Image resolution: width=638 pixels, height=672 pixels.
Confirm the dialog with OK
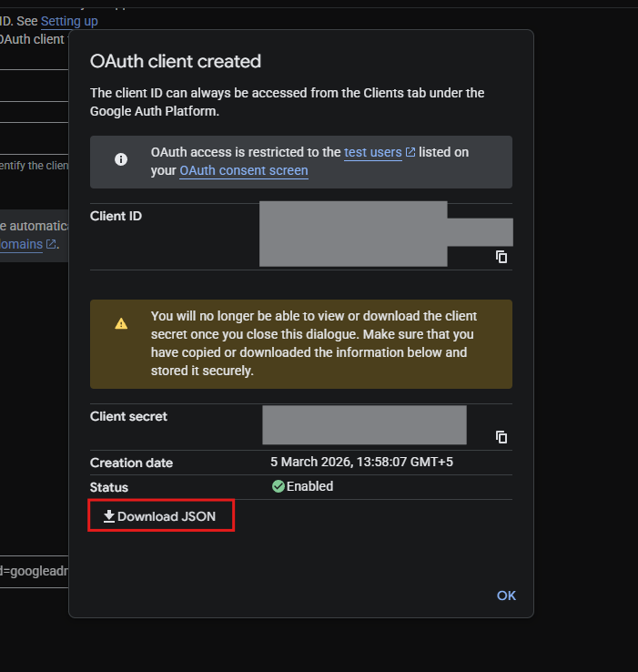(506, 596)
